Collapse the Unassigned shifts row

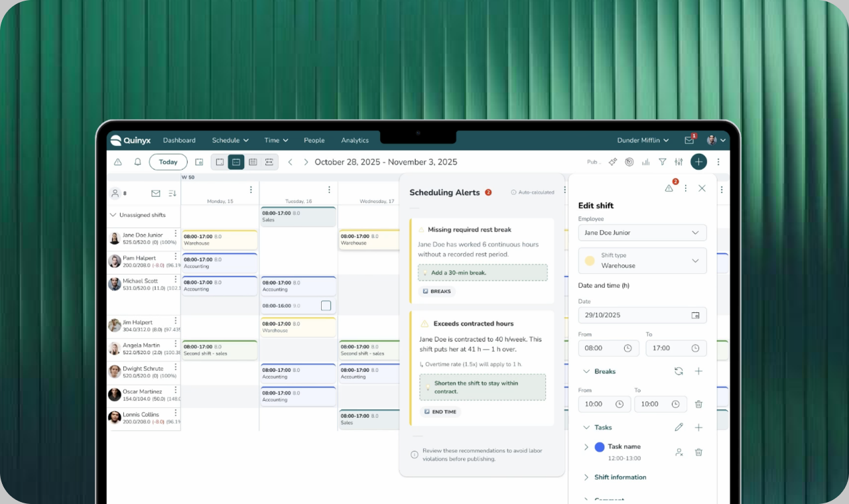[x=113, y=215]
